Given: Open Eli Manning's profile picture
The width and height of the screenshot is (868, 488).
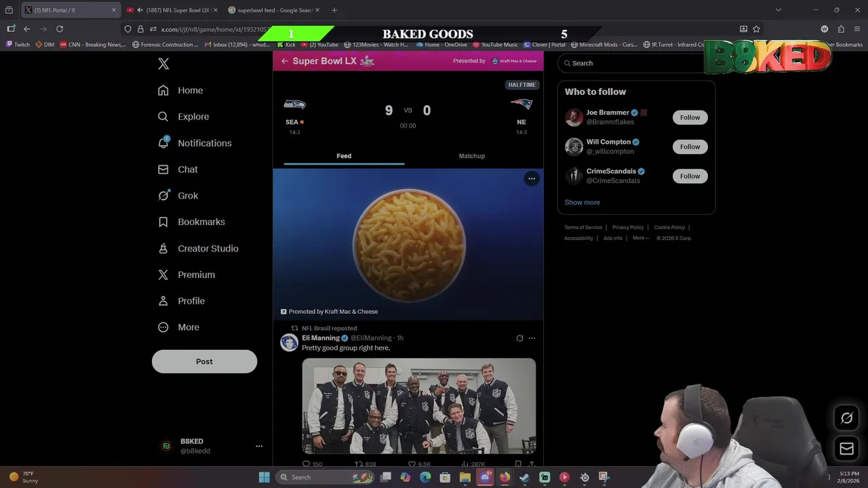Looking at the screenshot, I should [x=290, y=342].
